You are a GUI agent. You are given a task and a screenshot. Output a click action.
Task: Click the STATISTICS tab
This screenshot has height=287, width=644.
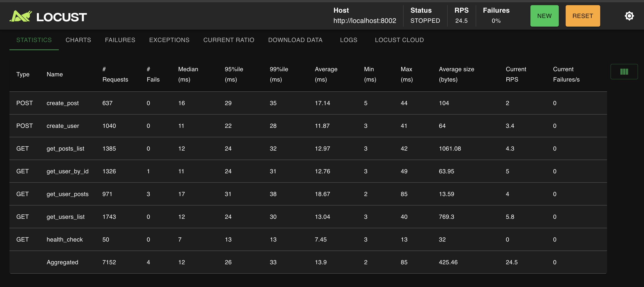coord(34,40)
